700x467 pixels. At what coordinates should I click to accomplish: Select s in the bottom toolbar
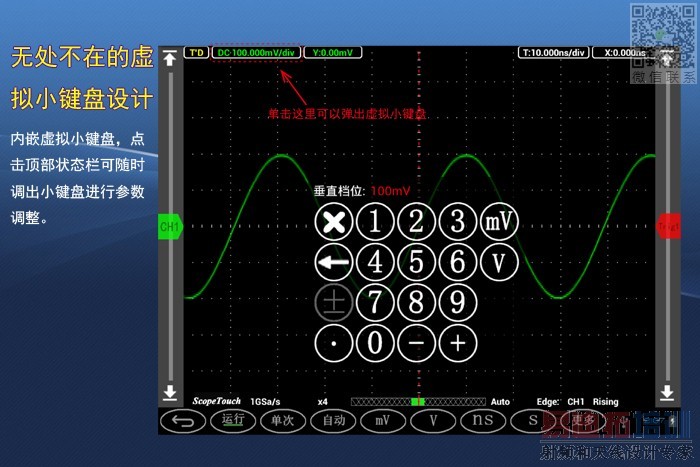click(533, 421)
